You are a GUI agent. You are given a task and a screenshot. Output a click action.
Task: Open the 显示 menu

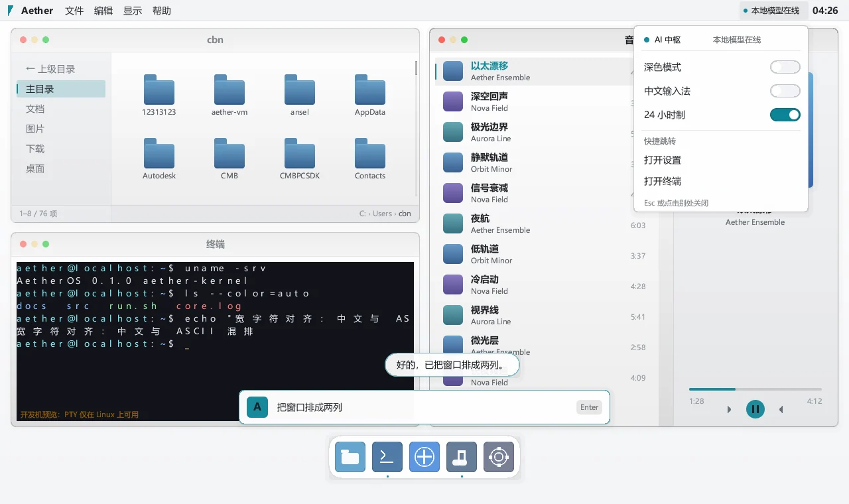click(x=133, y=11)
